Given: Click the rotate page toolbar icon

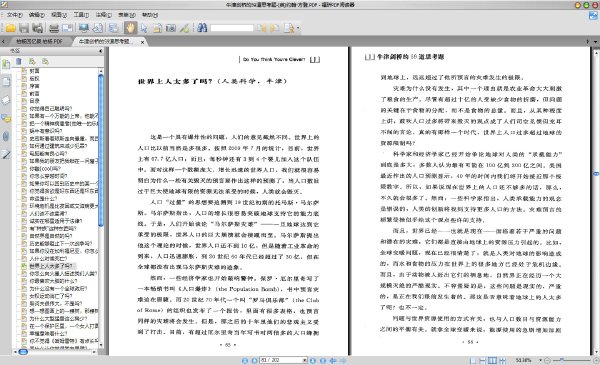Looking at the screenshot, I should point(98,28).
